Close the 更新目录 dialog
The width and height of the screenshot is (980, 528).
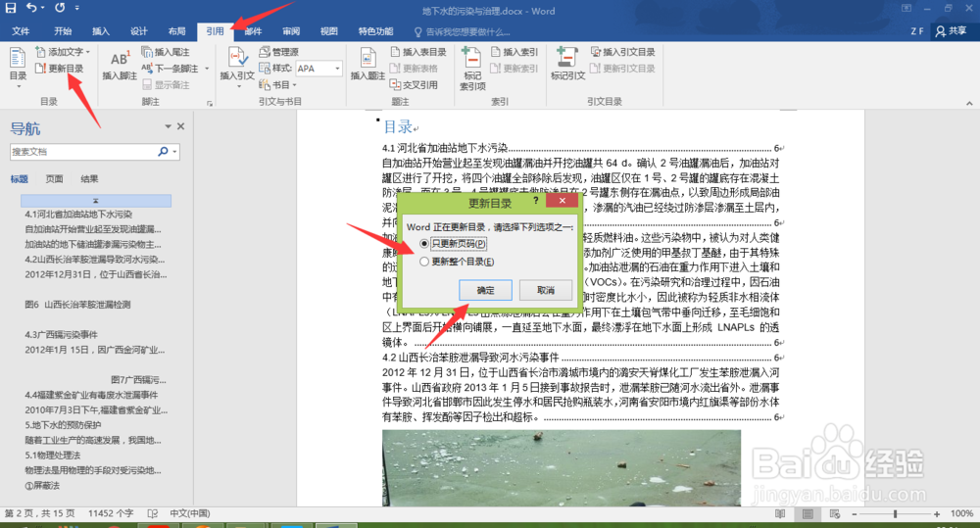click(x=562, y=201)
